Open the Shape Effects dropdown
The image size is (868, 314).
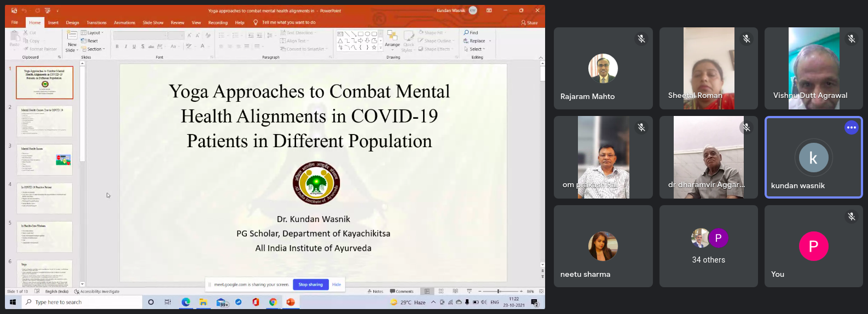click(x=436, y=49)
